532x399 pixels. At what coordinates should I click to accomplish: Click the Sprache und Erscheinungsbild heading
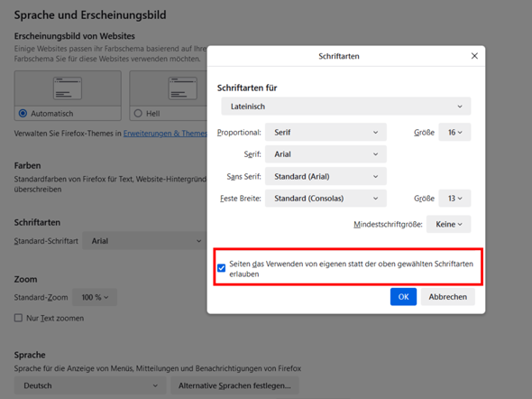[x=90, y=15]
